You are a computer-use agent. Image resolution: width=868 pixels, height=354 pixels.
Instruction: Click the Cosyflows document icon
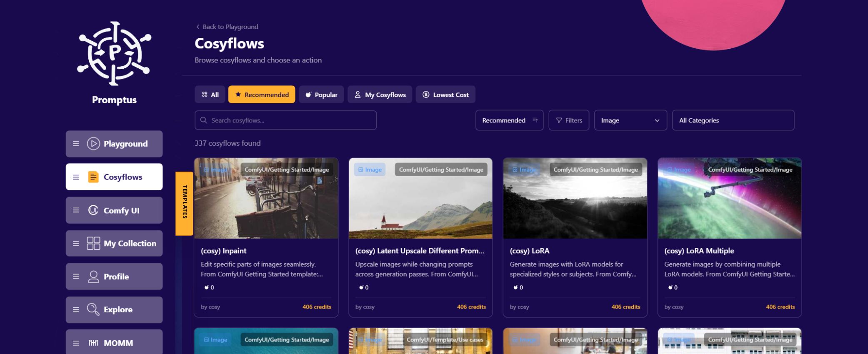click(x=93, y=177)
